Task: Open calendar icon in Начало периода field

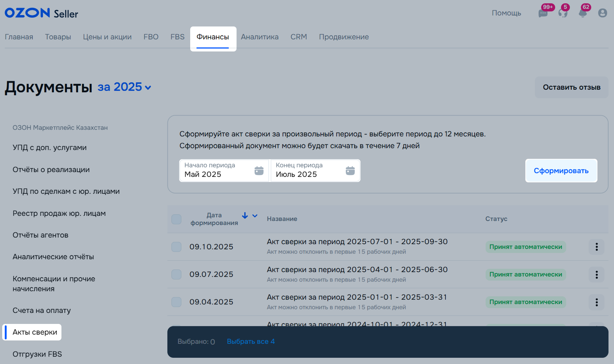Action: coord(259,171)
